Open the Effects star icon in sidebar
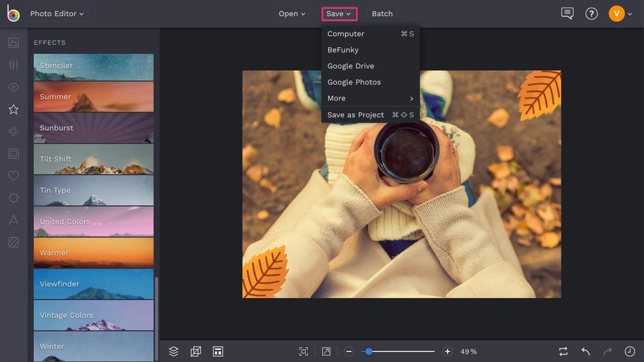The height and width of the screenshot is (362, 644). point(13,109)
